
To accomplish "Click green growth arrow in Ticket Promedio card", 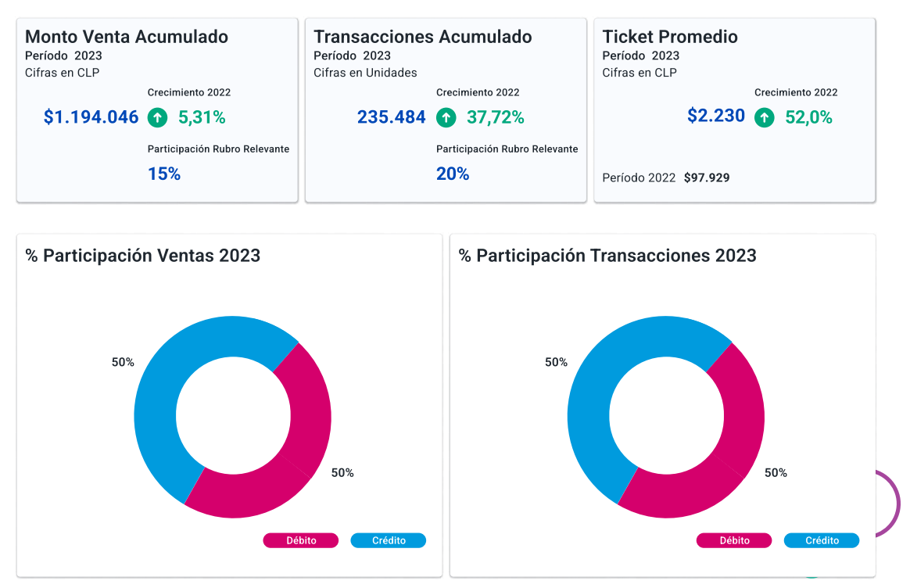I will point(764,118).
